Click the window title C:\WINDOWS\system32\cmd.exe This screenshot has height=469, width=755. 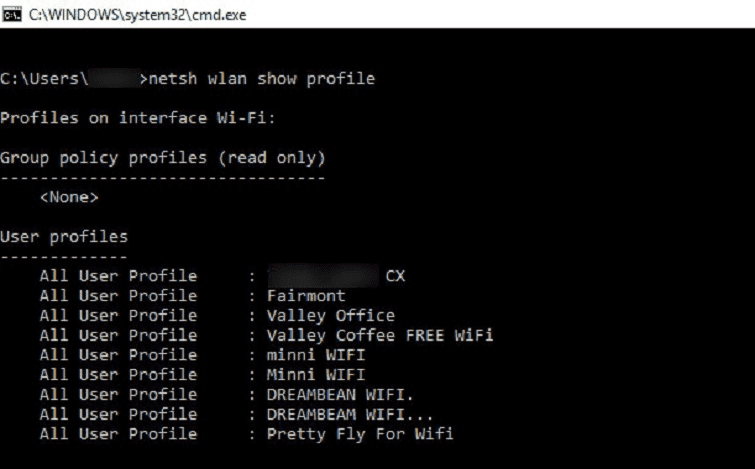[137, 15]
